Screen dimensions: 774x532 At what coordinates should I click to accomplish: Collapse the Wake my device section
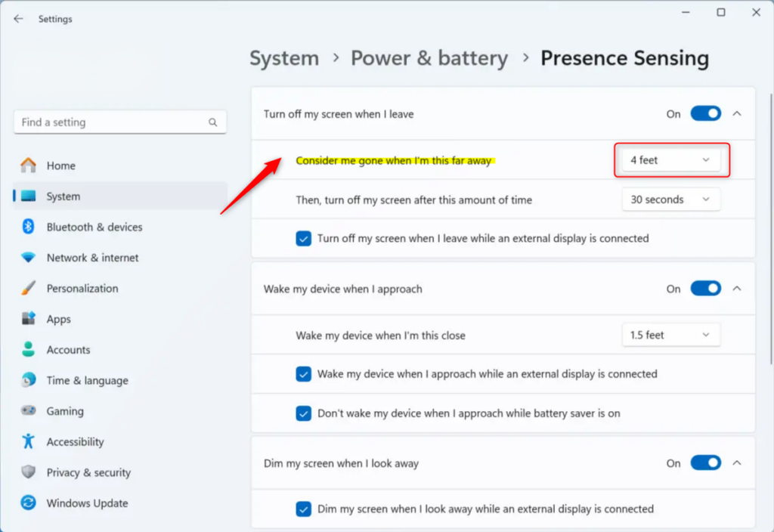coord(737,289)
